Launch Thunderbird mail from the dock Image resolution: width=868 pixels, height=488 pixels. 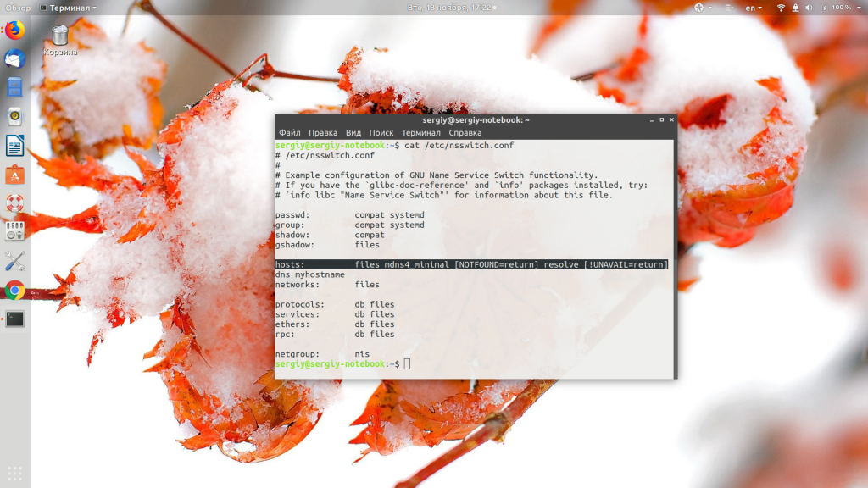pyautogui.click(x=15, y=58)
